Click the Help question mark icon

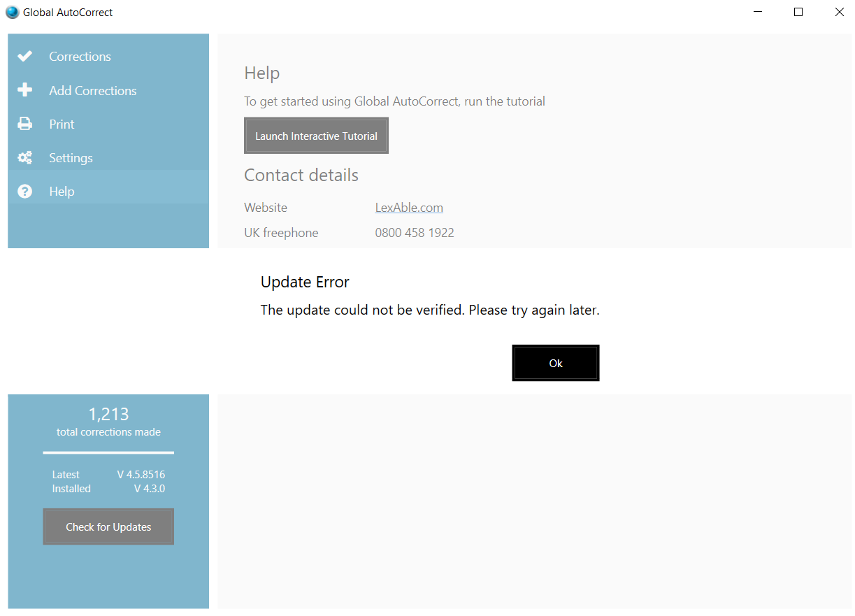tap(25, 192)
